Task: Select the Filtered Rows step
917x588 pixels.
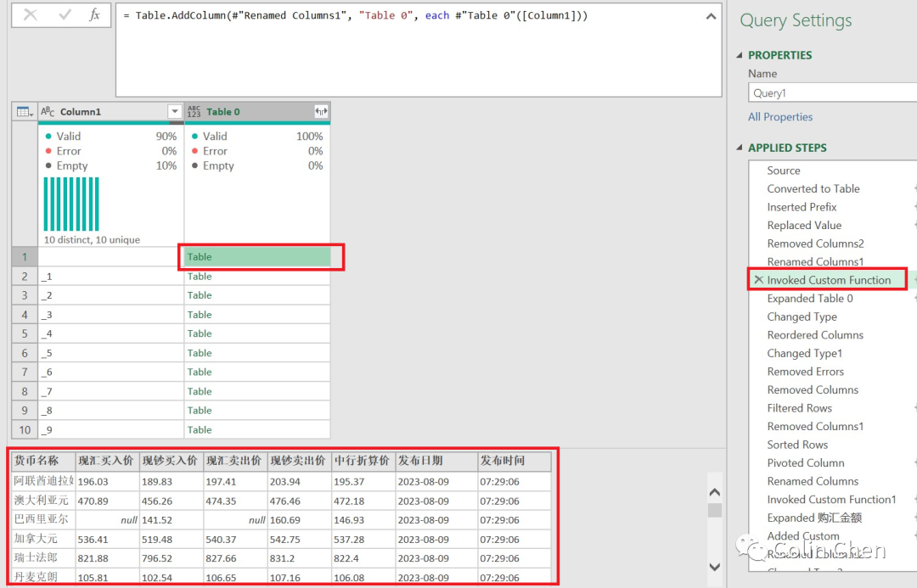Action: [x=801, y=407]
